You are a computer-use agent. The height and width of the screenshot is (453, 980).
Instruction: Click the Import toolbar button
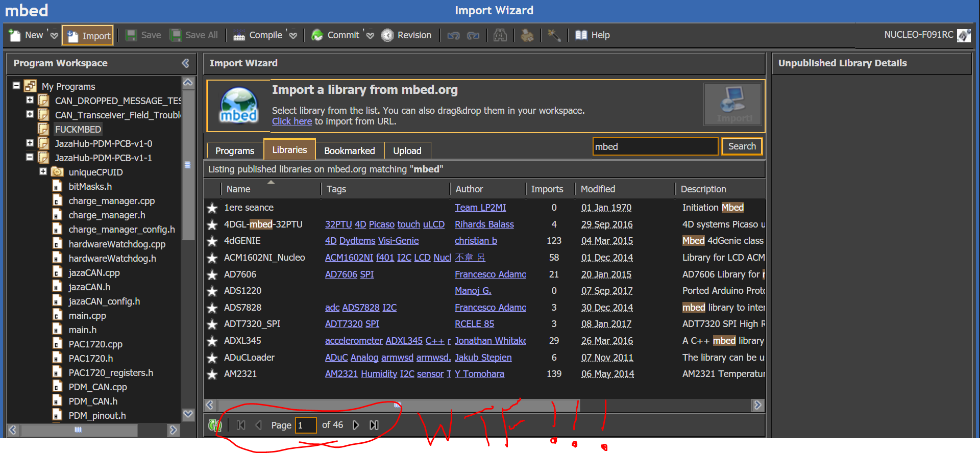coord(88,36)
